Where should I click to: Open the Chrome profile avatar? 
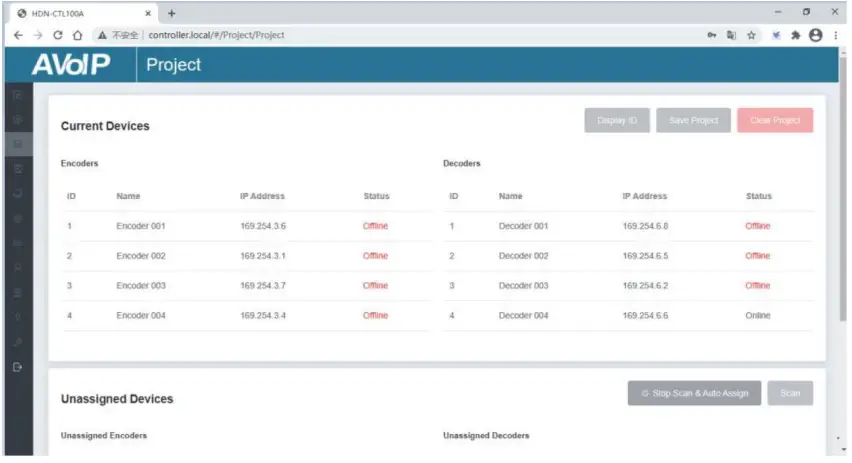[x=816, y=35]
